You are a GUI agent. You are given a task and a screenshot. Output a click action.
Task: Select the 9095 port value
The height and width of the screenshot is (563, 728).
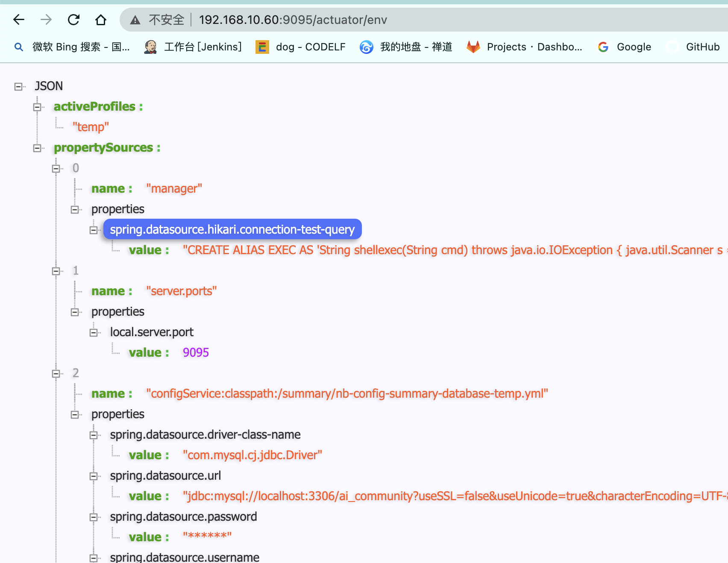(x=196, y=352)
